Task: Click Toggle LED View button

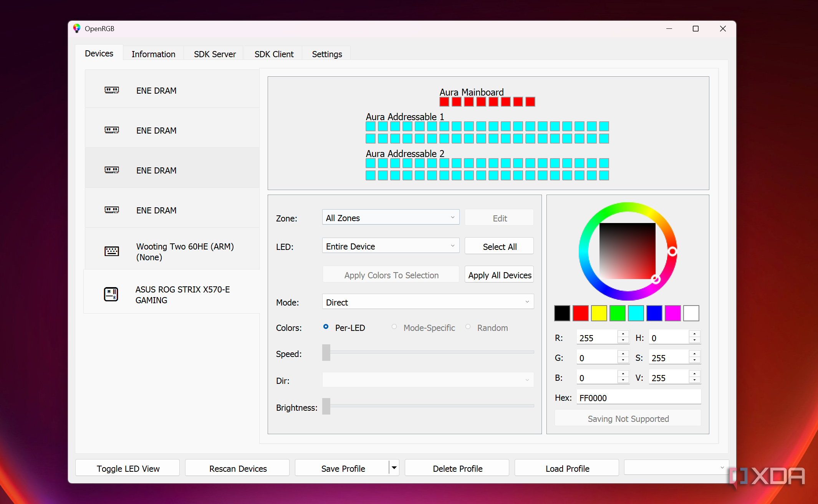Action: (128, 468)
